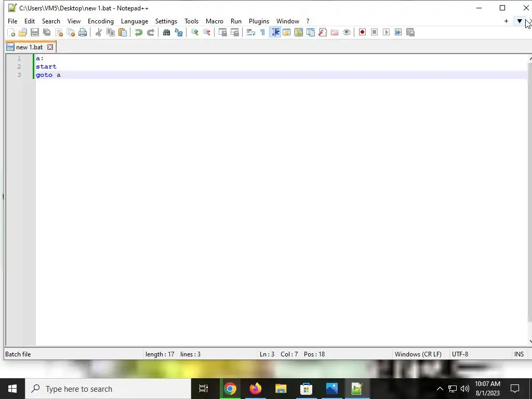
Task: Open Chrome from the taskbar
Action: [x=230, y=389]
